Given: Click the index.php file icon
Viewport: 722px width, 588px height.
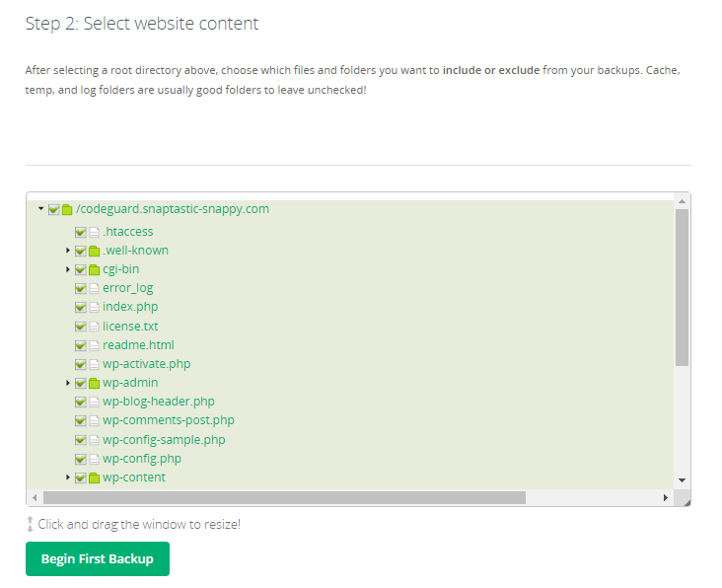Looking at the screenshot, I should 95,307.
